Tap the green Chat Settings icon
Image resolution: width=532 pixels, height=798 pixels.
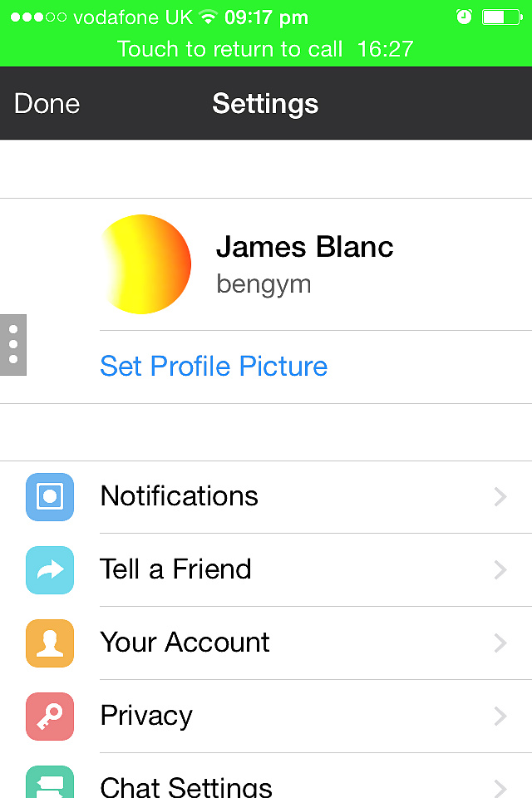50,783
